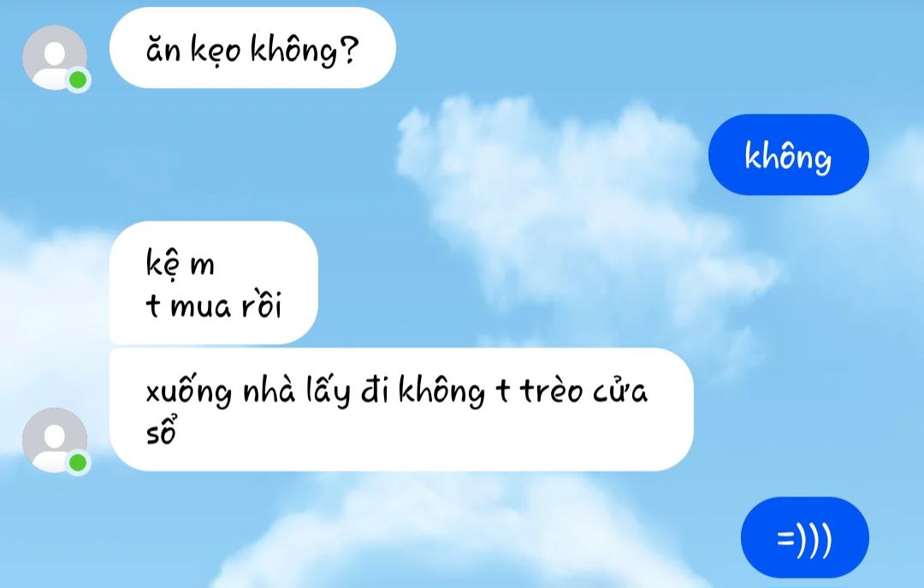Click the word "kẹo" in first message
The height and width of the screenshot is (588, 924).
(x=216, y=50)
